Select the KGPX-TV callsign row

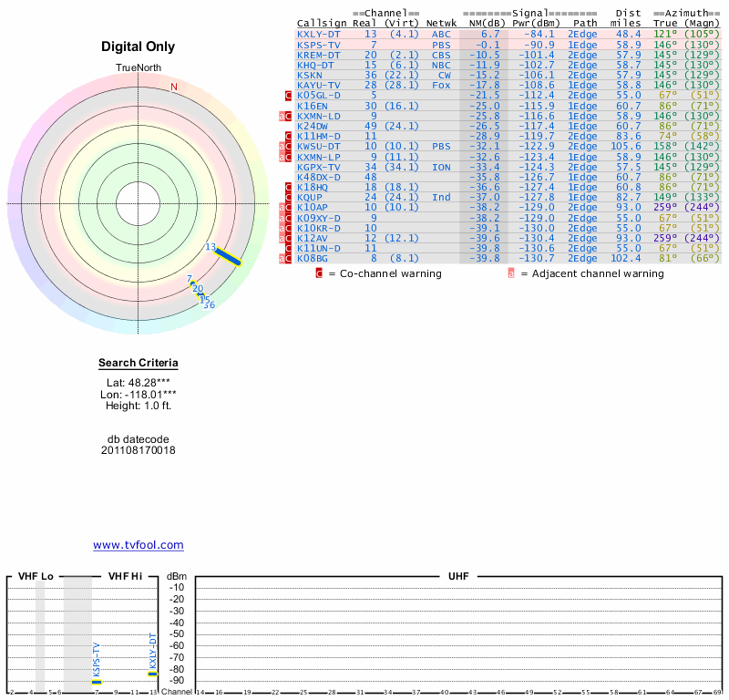pos(318,167)
